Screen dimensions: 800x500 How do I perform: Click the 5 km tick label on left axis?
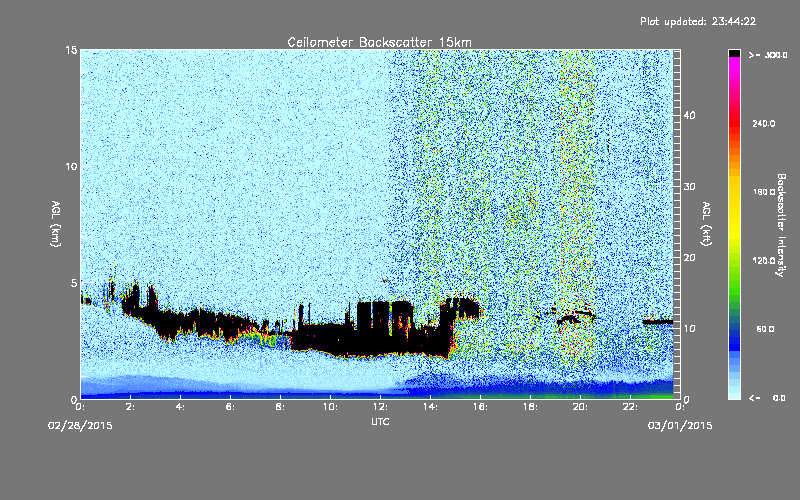point(74,283)
